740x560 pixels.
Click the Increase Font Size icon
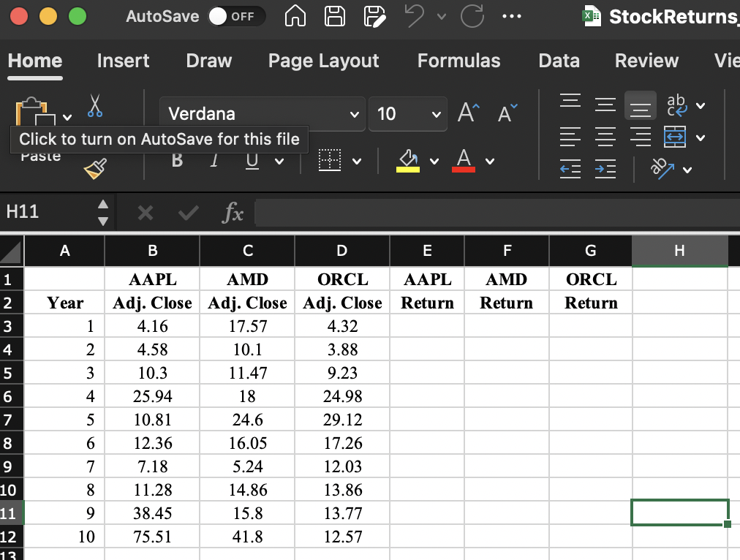[469, 113]
